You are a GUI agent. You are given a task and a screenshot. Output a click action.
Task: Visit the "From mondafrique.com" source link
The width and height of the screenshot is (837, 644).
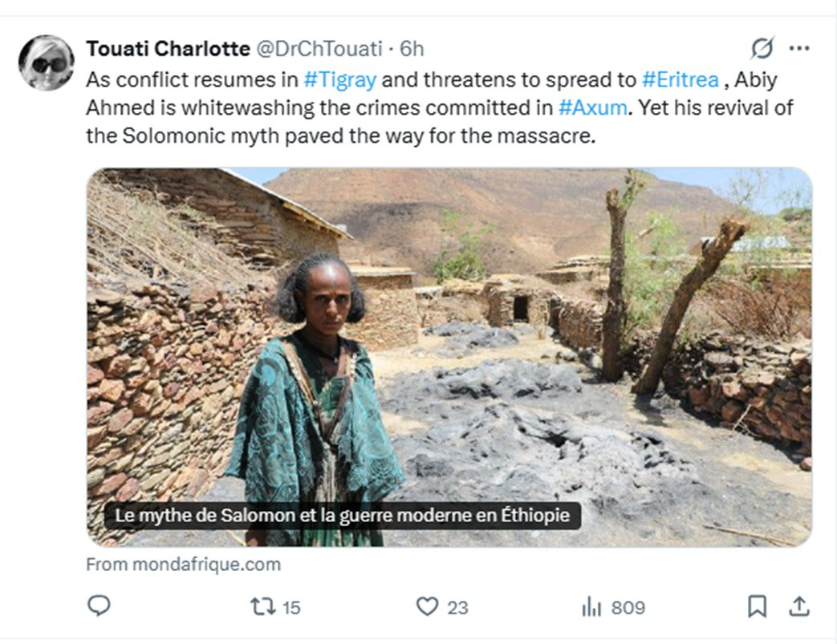[184, 565]
